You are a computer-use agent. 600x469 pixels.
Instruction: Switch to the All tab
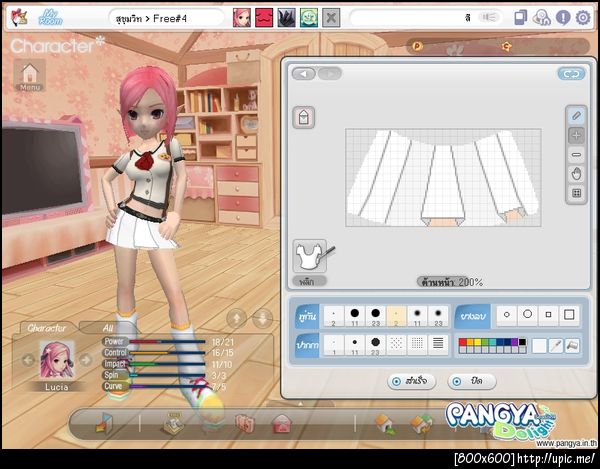(108, 328)
